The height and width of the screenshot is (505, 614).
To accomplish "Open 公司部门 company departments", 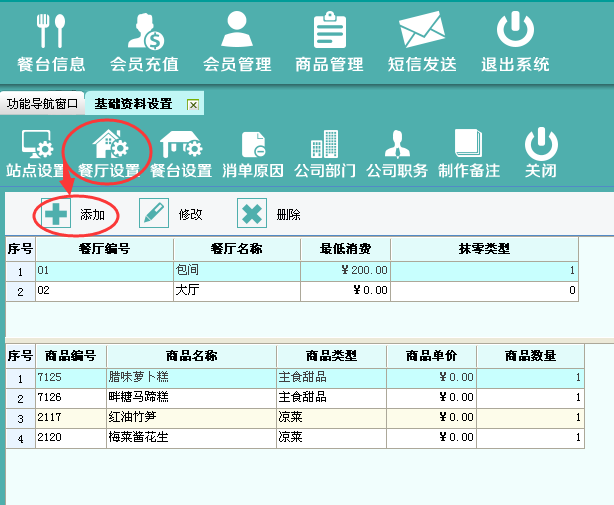I will coord(325,153).
